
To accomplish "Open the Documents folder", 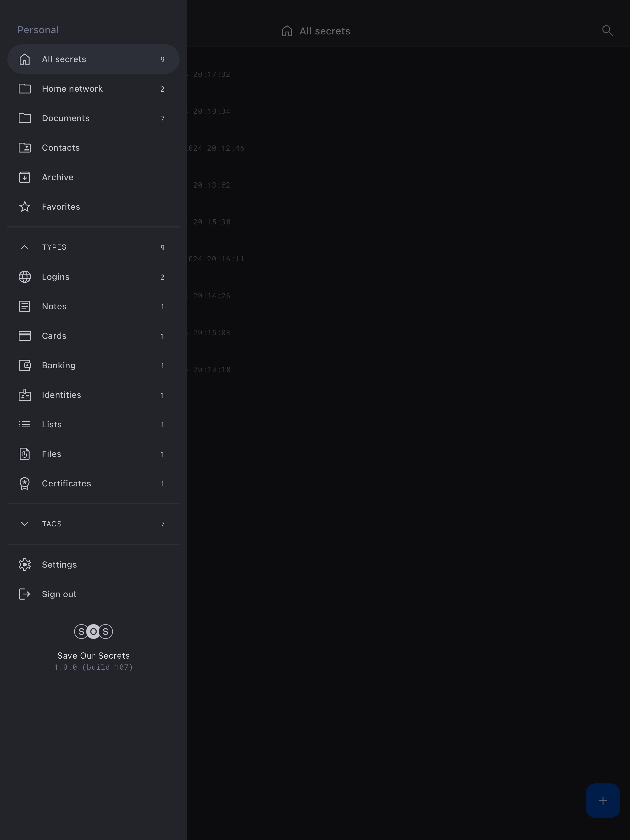I will pos(66,118).
